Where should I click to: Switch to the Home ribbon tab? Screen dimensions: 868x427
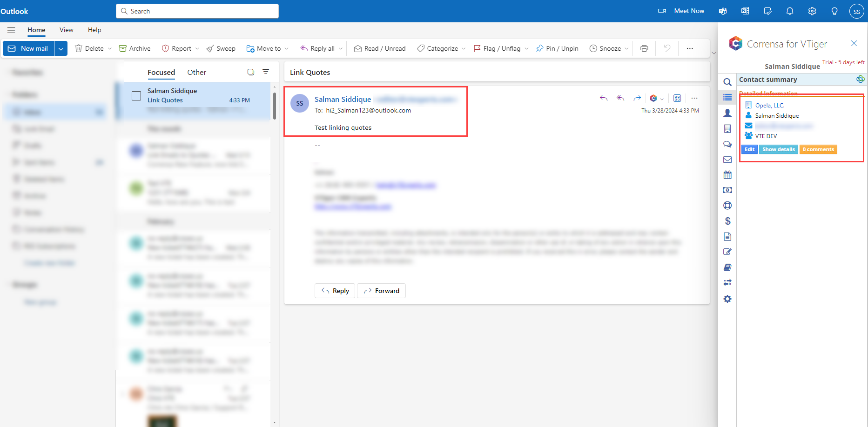(36, 30)
